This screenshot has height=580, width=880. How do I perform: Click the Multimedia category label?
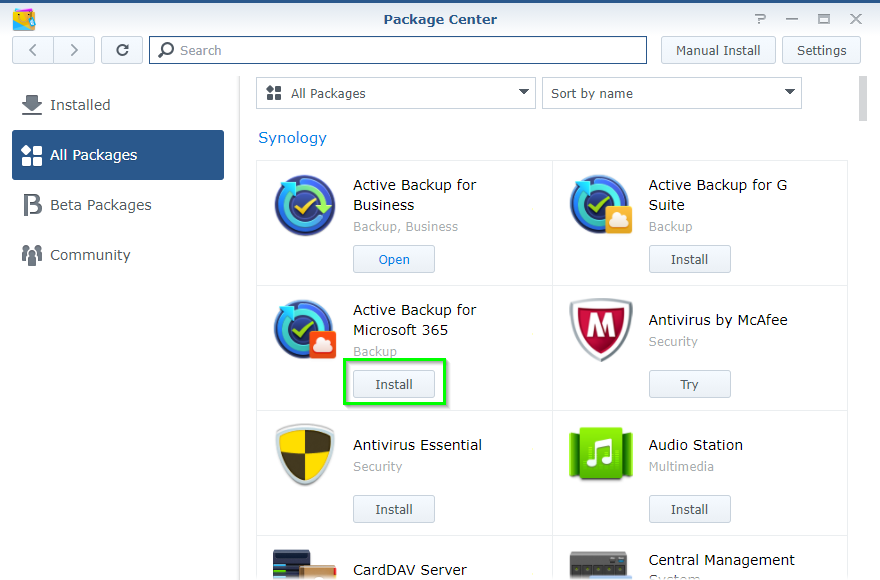click(x=681, y=467)
